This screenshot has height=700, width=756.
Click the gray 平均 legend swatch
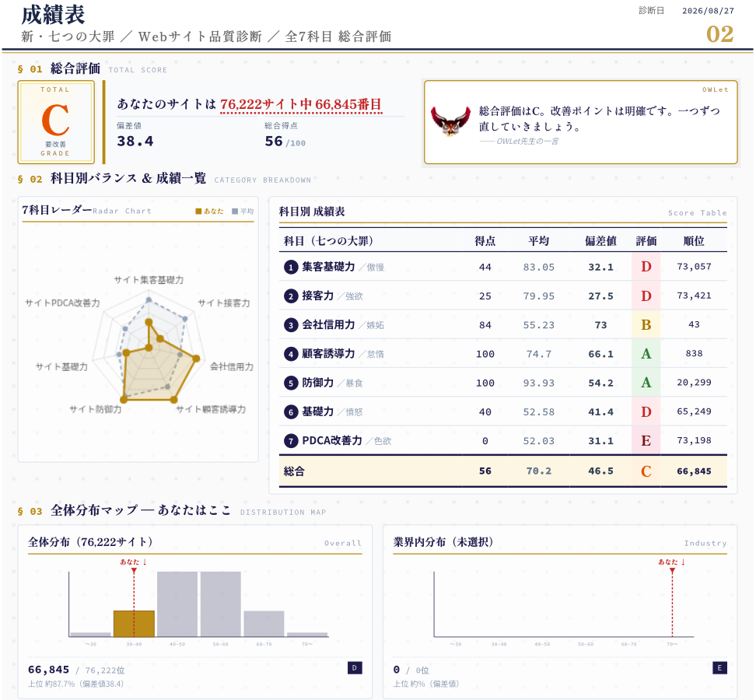[235, 211]
